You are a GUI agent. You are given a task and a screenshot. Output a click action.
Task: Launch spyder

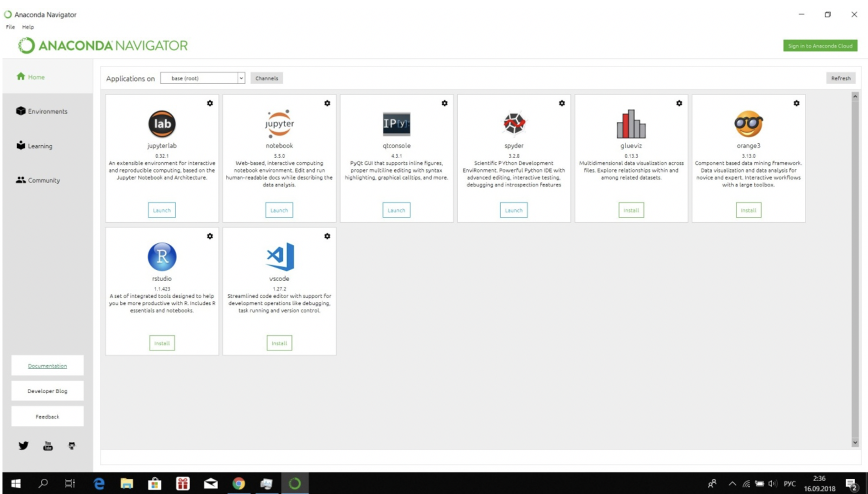[x=514, y=210]
